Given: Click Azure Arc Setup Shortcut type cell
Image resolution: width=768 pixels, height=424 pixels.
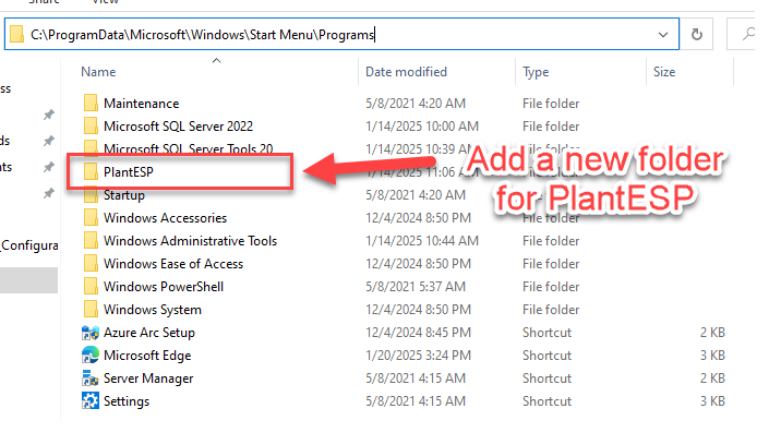Looking at the screenshot, I should point(547,332).
